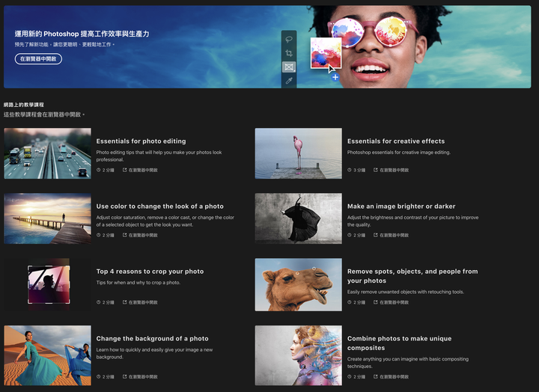Open the composite portrait thumbnail
539x392 pixels.
click(299, 355)
